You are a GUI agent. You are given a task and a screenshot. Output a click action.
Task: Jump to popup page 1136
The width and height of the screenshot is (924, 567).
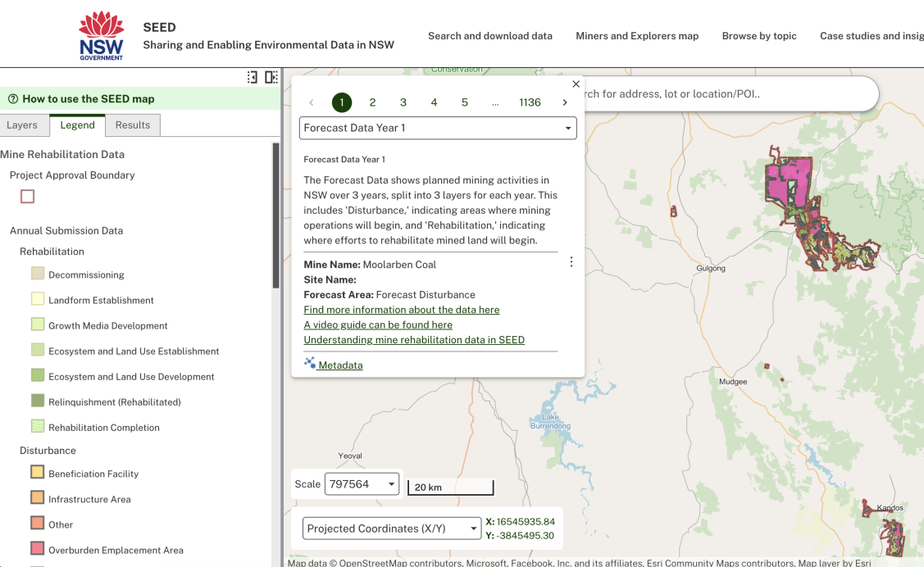pos(530,102)
